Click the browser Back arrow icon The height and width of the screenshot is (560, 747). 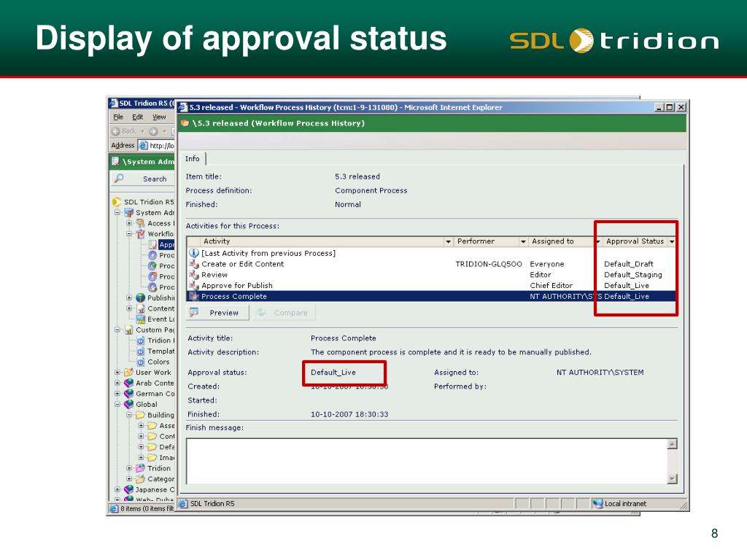(116, 131)
